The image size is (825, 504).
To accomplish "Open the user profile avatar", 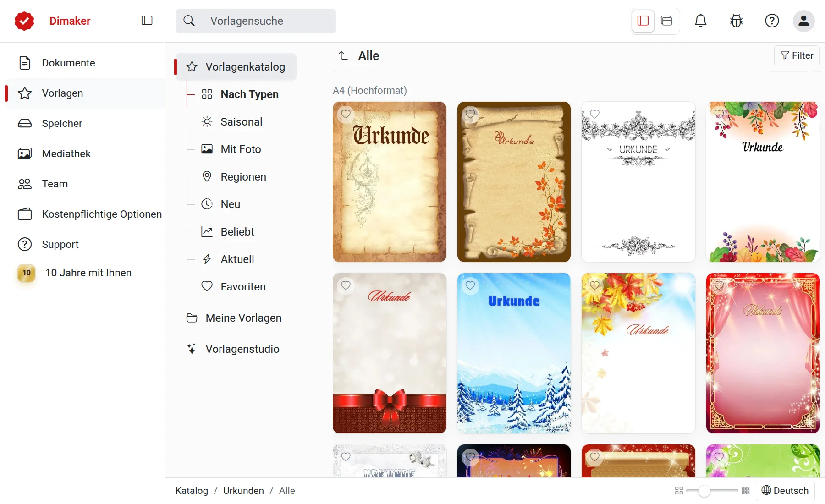I will [803, 21].
